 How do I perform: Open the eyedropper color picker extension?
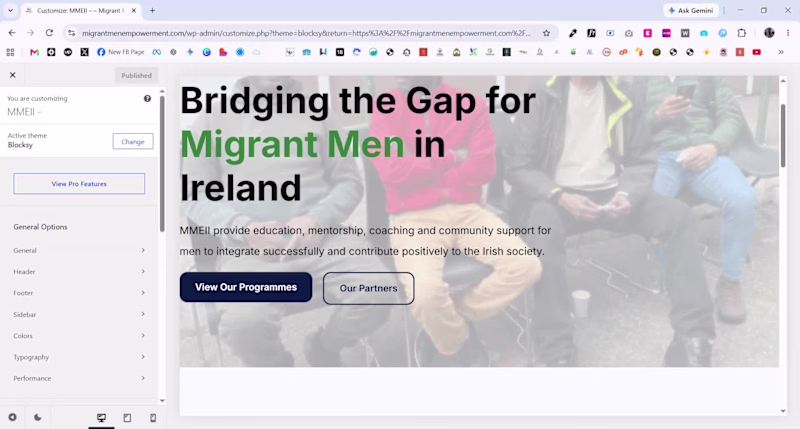[x=573, y=33]
